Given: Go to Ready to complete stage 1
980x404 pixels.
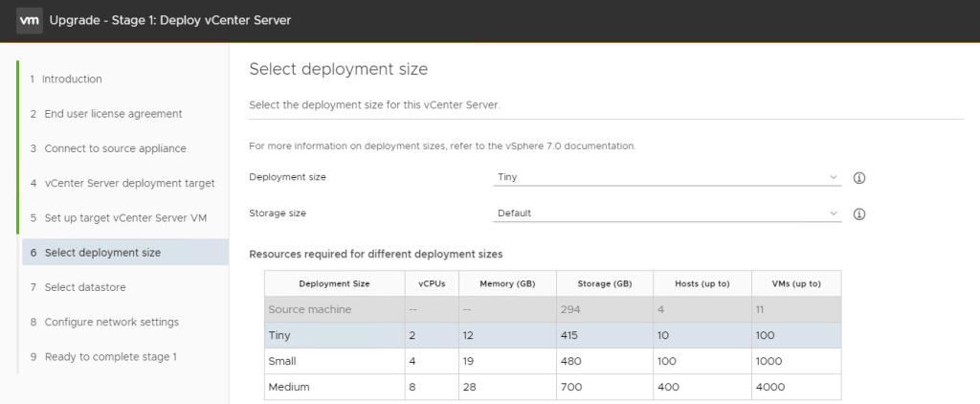Looking at the screenshot, I should [110, 356].
